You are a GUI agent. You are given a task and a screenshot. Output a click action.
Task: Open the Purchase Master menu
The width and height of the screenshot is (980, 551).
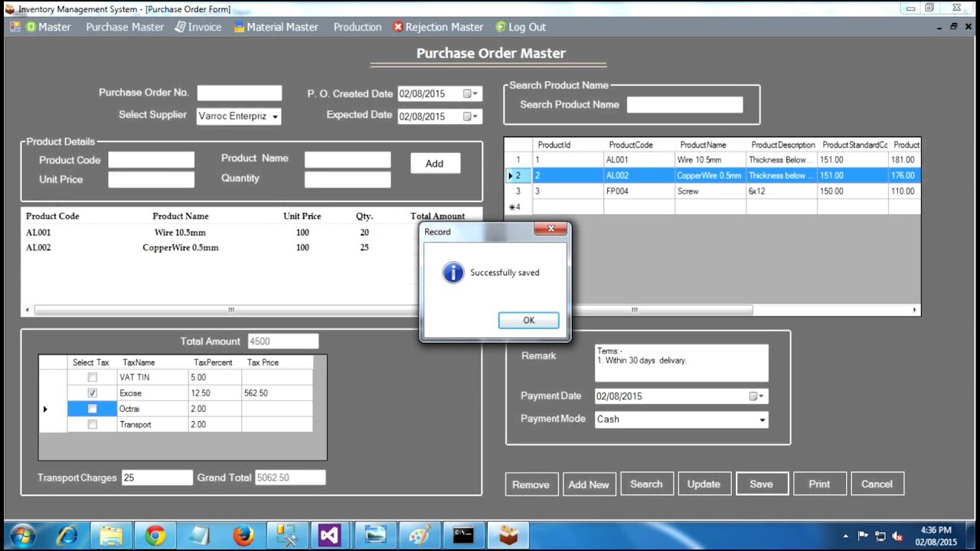coord(125,27)
